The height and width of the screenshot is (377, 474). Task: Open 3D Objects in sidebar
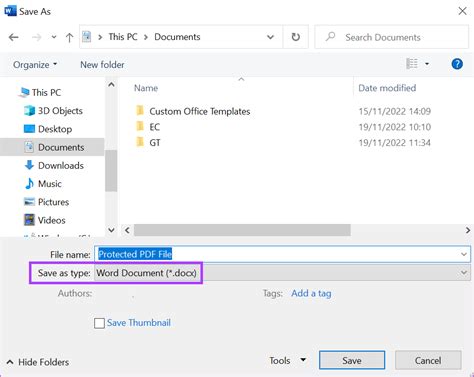[60, 111]
